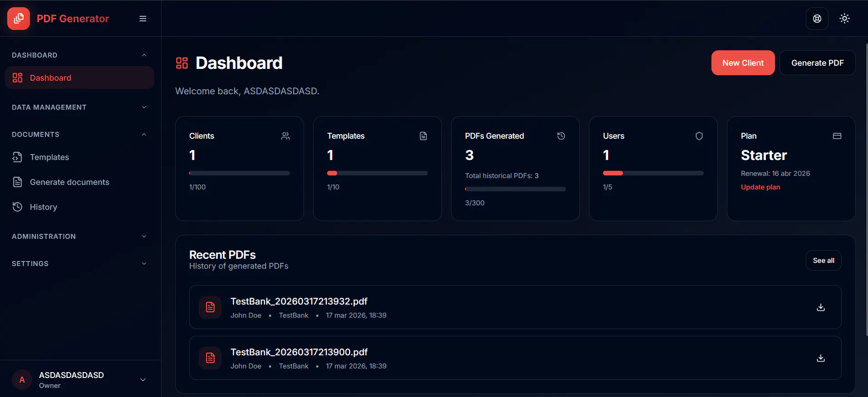Viewport: 868px width, 397px height.
Task: Download TestBank_20260317213900.pdf
Action: click(x=821, y=358)
